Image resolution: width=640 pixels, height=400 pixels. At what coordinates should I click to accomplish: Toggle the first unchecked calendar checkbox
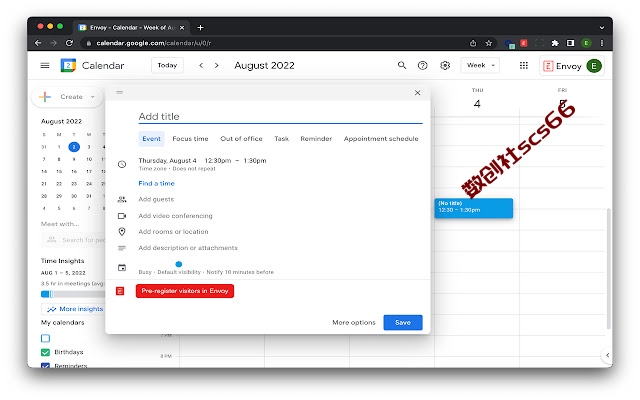coord(45,338)
